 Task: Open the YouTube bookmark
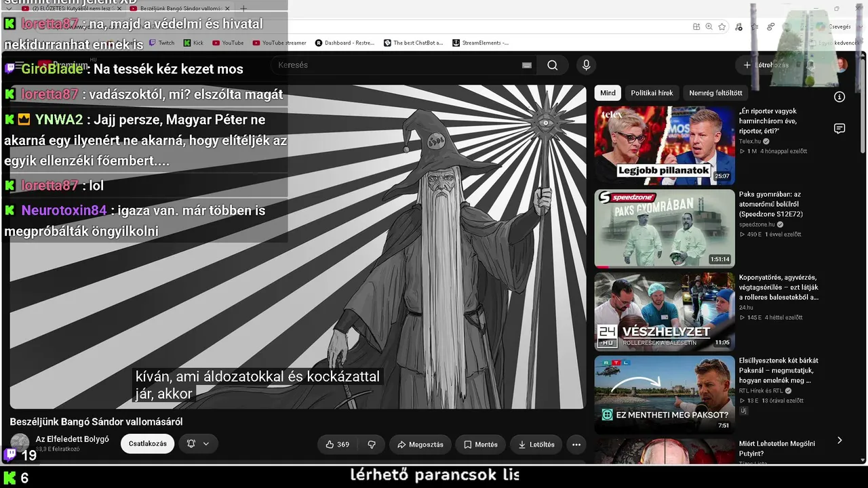228,43
